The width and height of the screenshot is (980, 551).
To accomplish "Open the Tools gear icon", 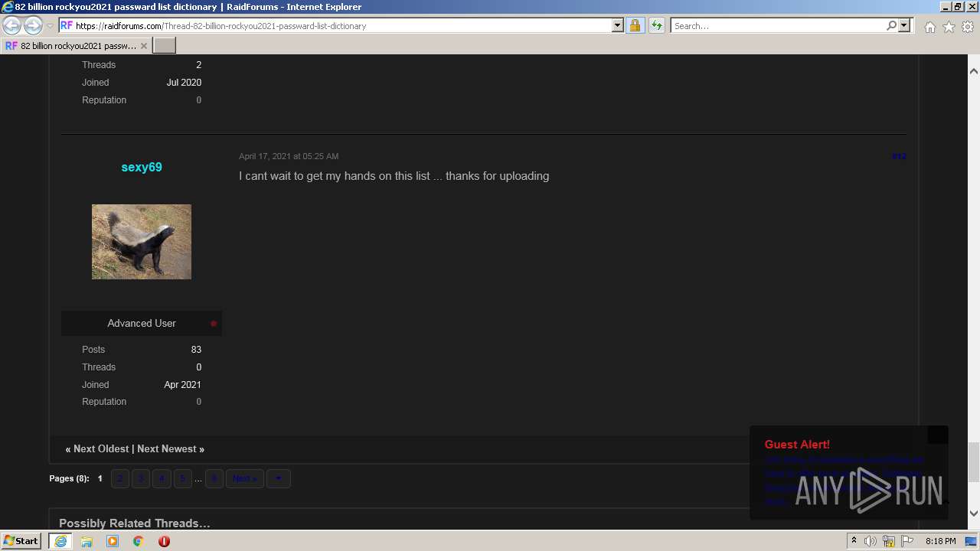I will pyautogui.click(x=968, y=27).
